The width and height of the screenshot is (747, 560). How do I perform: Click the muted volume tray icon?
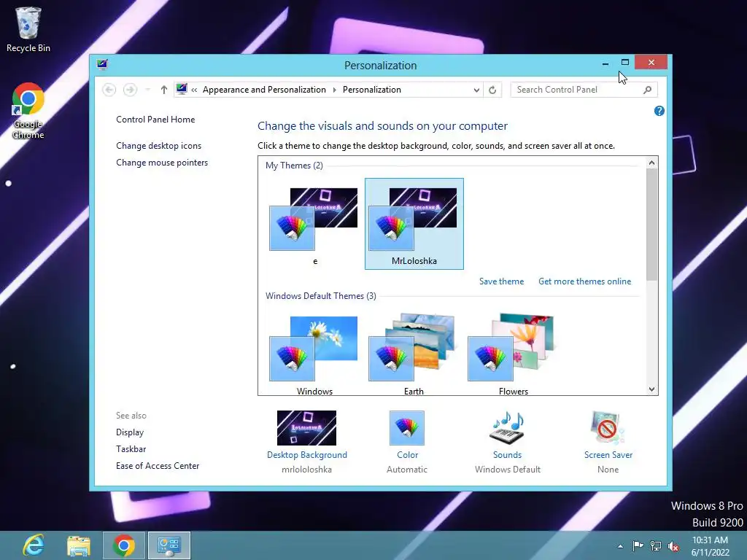coord(673,546)
